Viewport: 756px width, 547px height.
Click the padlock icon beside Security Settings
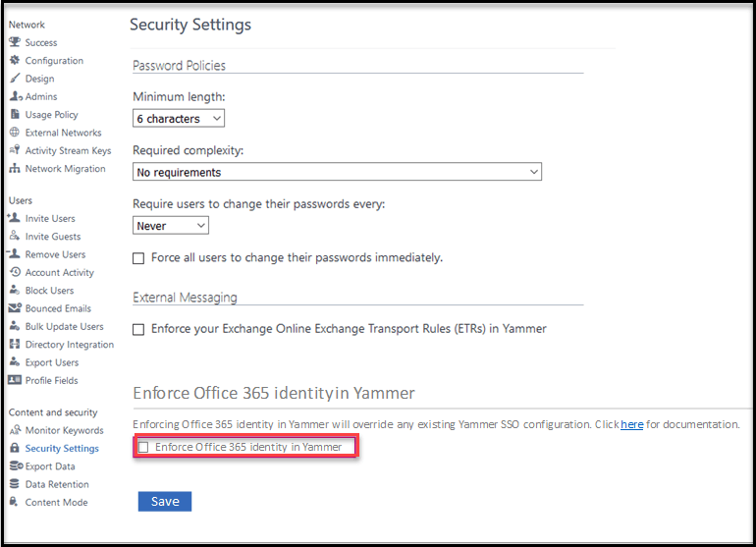pos(15,448)
